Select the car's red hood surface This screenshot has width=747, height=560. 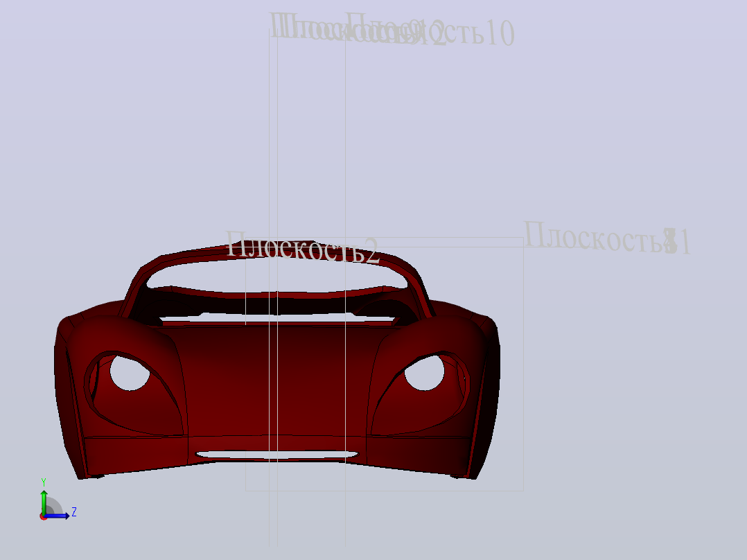pyautogui.click(x=276, y=381)
